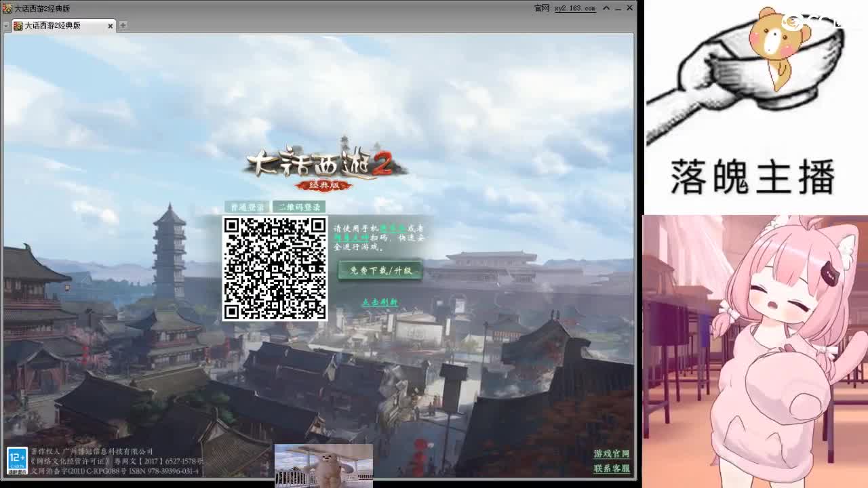This screenshot has height=488, width=868.
Task: Click the game icon in the title bar
Action: point(7,8)
